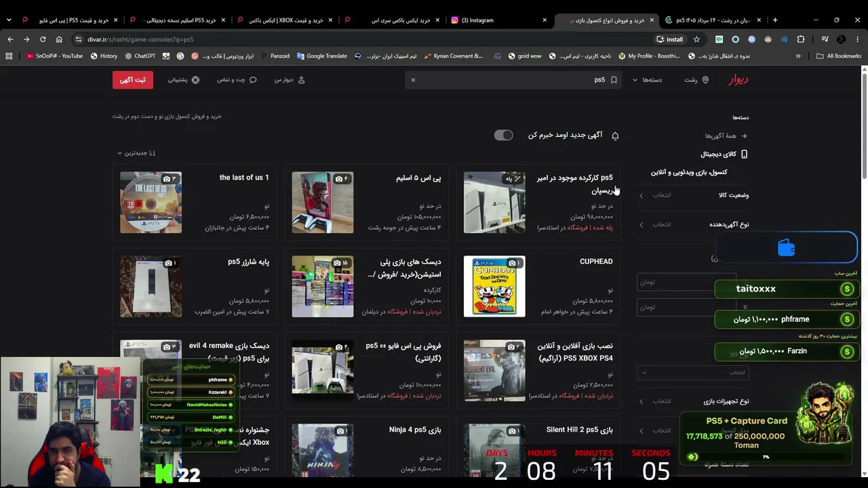Close the Instagram tab
This screenshot has height=488, width=868.
pyautogui.click(x=545, y=20)
